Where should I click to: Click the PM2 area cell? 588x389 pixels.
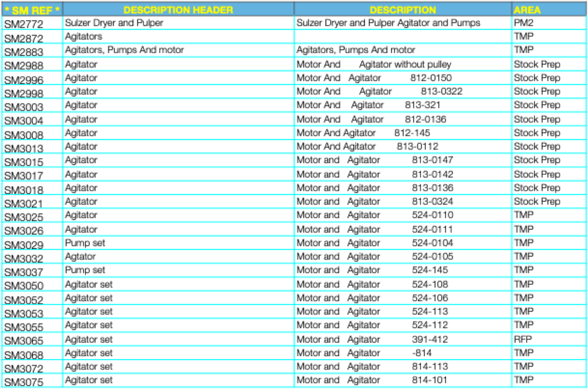(549, 23)
